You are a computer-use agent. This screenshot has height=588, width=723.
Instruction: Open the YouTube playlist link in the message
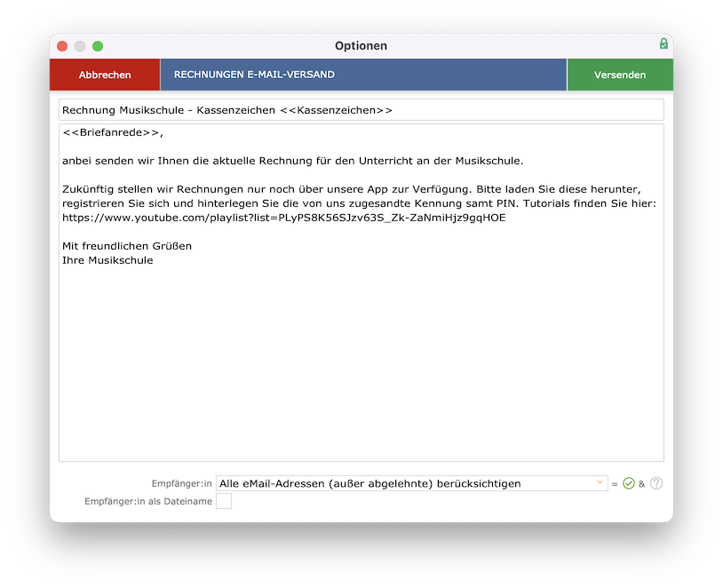[x=283, y=216]
